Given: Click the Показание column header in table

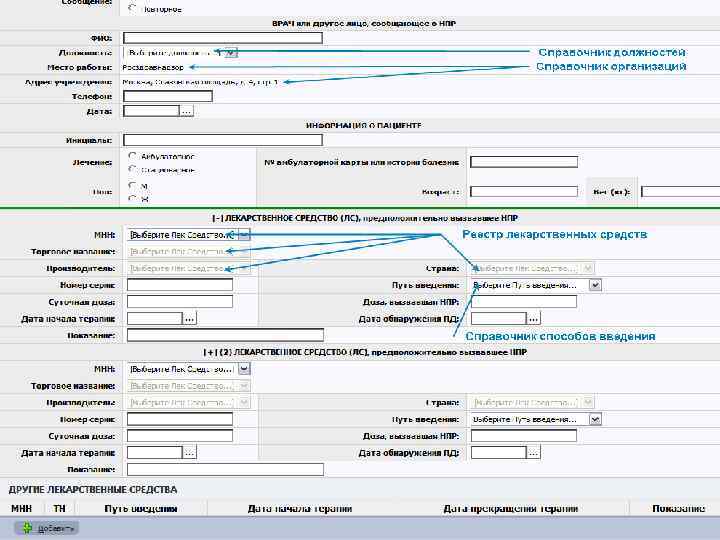Looking at the screenshot, I should pyautogui.click(x=679, y=509).
